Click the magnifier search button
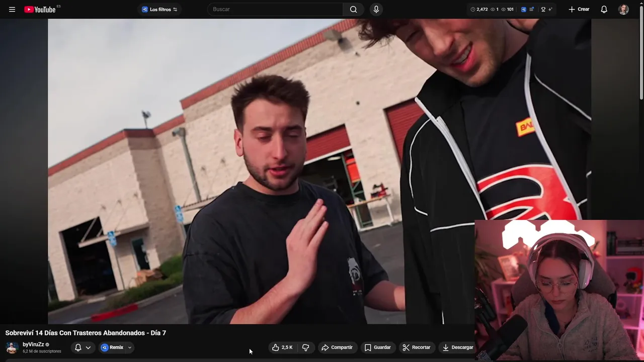644x362 pixels. (353, 10)
